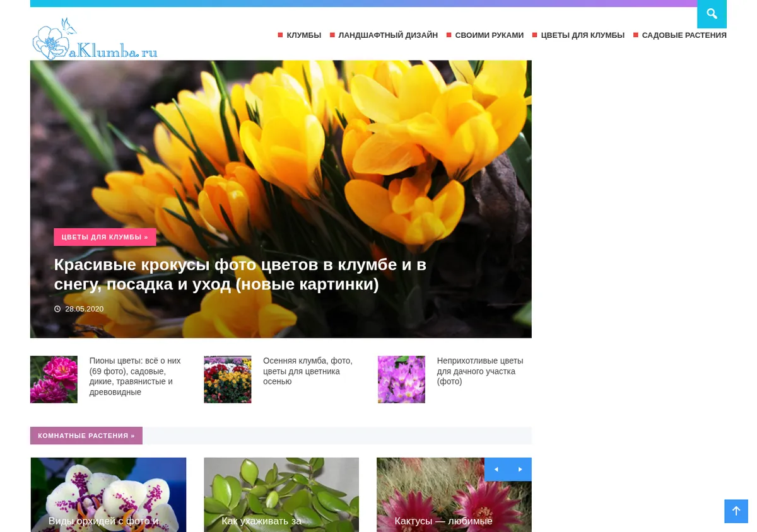
Task: Click the blue scroll-to-top arrow button
Action: coord(736,511)
